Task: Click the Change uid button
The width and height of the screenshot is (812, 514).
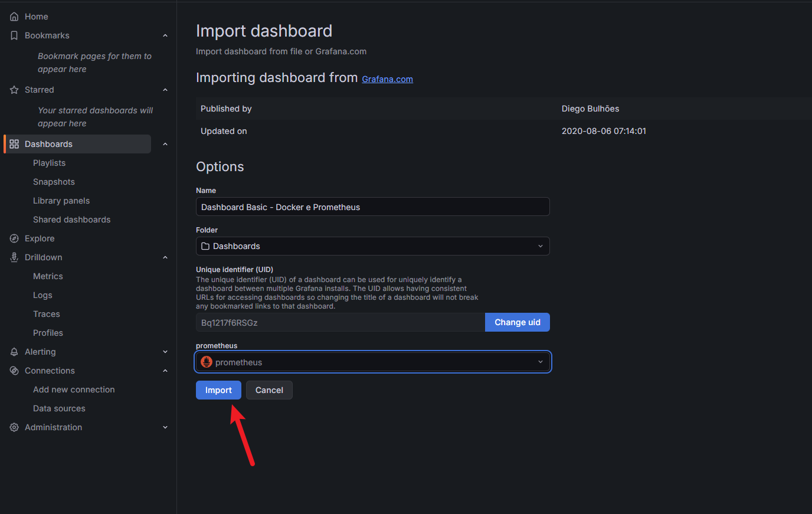Action: pyautogui.click(x=518, y=322)
